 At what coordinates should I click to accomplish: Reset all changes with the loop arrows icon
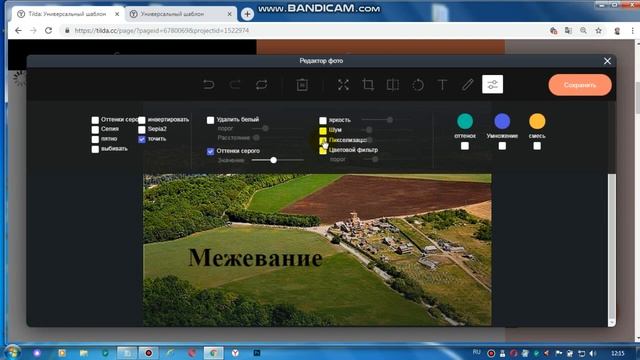[261, 84]
